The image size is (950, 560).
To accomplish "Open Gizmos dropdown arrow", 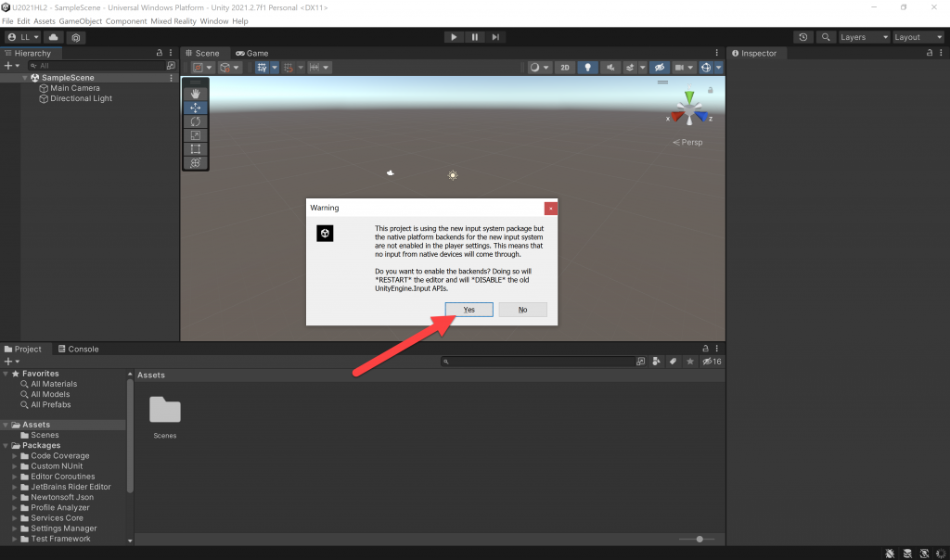I will [719, 67].
